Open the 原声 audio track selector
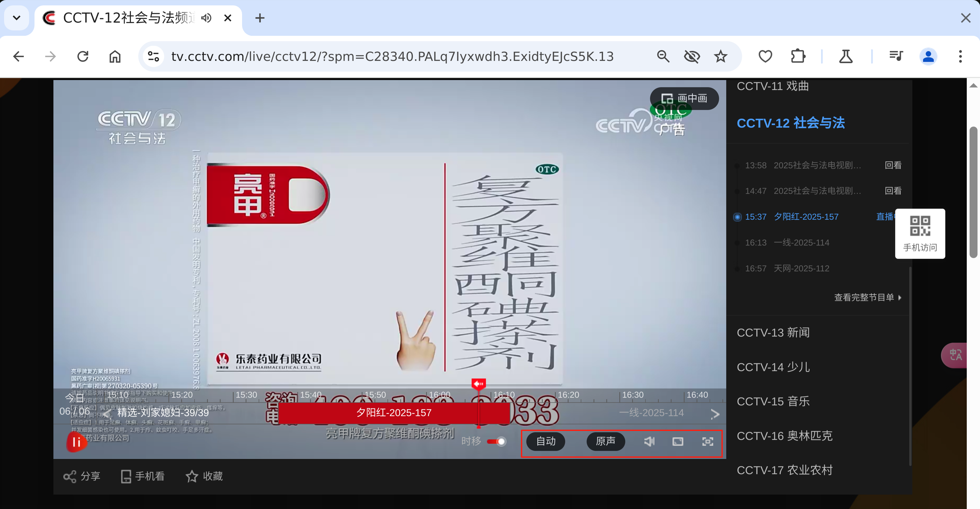The width and height of the screenshot is (980, 509). pyautogui.click(x=605, y=442)
